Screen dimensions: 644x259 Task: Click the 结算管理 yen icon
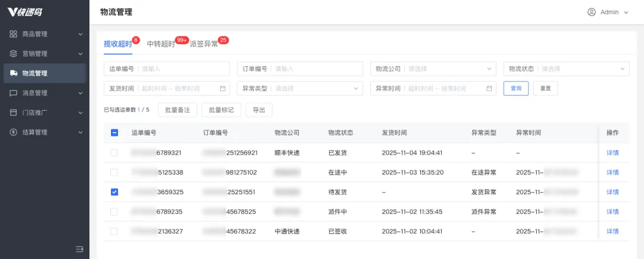coord(13,132)
